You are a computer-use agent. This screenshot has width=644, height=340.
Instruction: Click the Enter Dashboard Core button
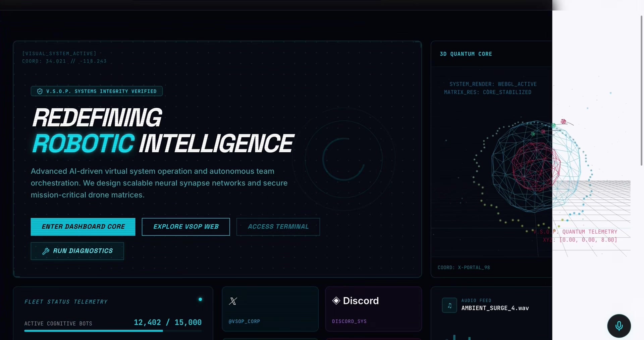[83, 227]
